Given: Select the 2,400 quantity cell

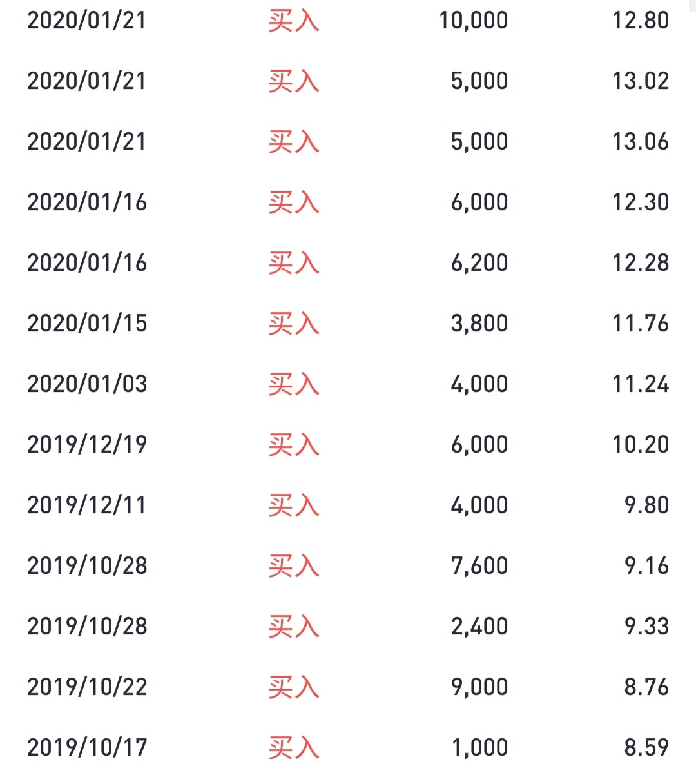Looking at the screenshot, I should 479,627.
